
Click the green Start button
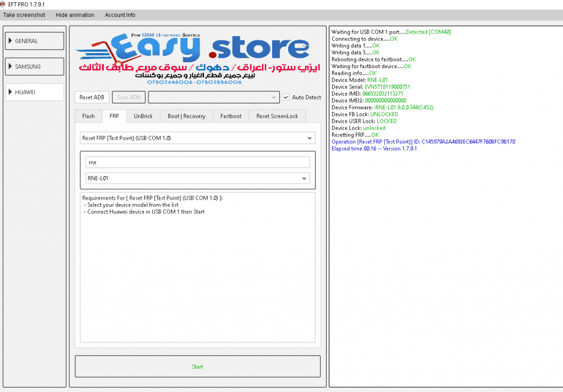click(197, 367)
